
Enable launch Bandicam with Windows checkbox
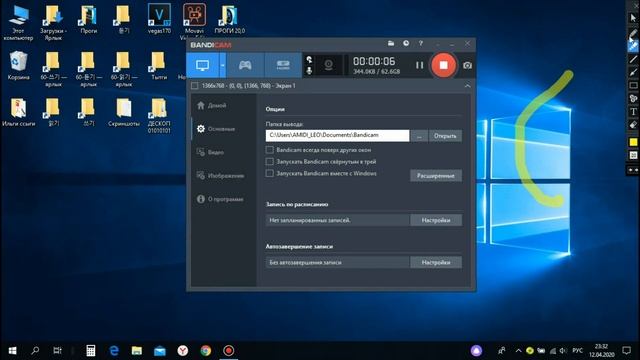[269, 173]
